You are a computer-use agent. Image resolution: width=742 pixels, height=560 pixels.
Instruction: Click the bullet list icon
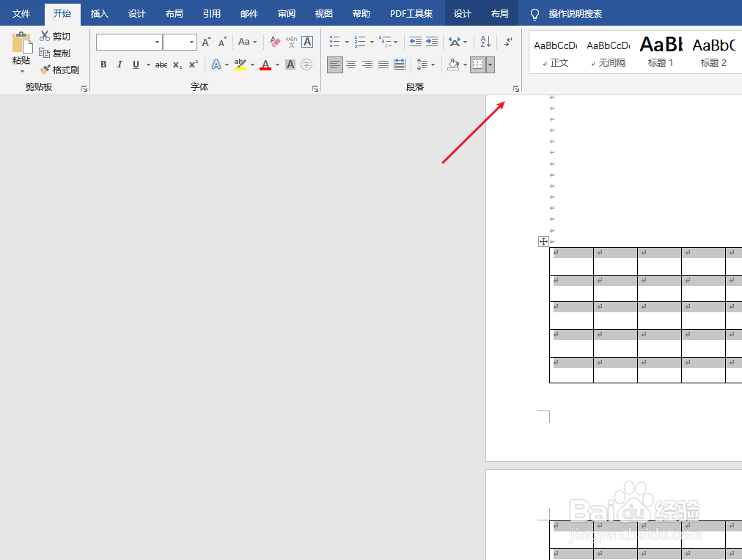pos(335,42)
